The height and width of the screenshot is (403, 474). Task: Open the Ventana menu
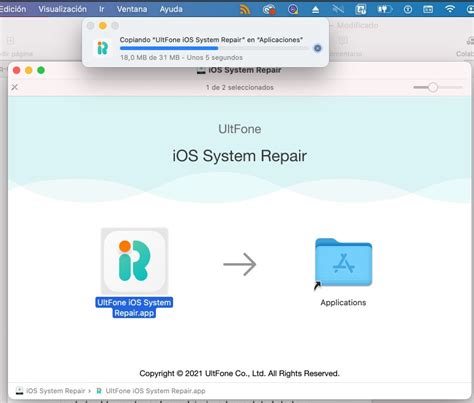click(132, 9)
